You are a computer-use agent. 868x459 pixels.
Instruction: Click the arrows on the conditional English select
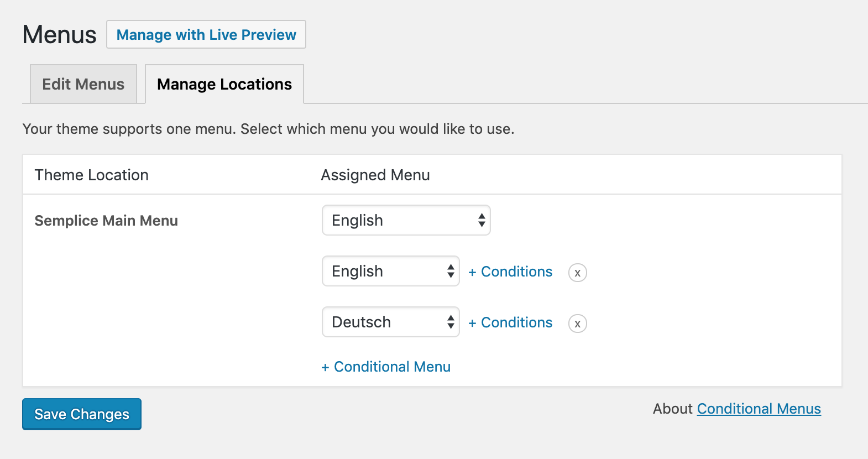[x=451, y=272]
